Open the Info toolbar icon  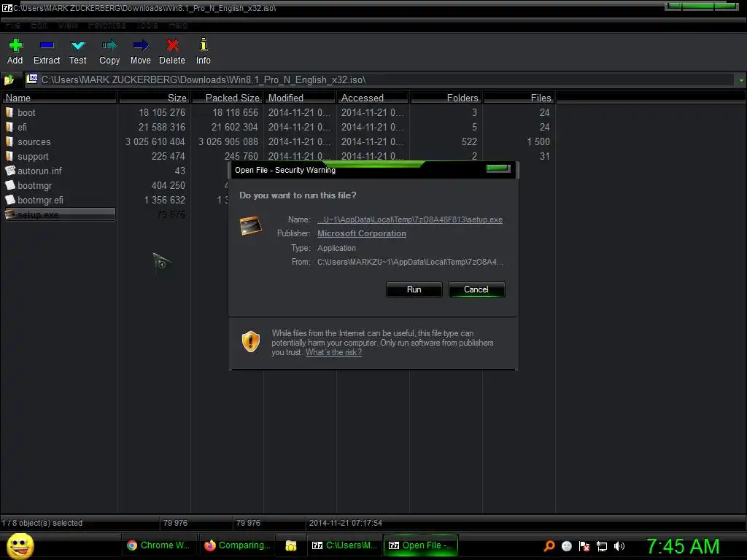coord(203,44)
